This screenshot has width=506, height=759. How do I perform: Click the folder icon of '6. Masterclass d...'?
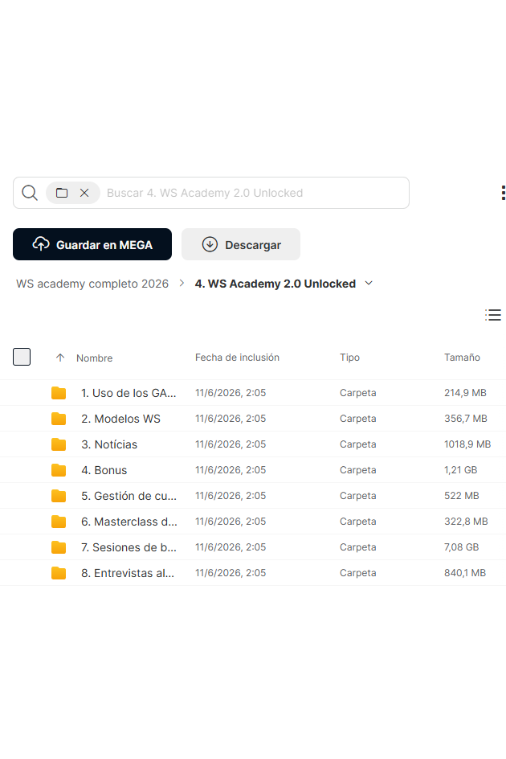click(x=59, y=521)
